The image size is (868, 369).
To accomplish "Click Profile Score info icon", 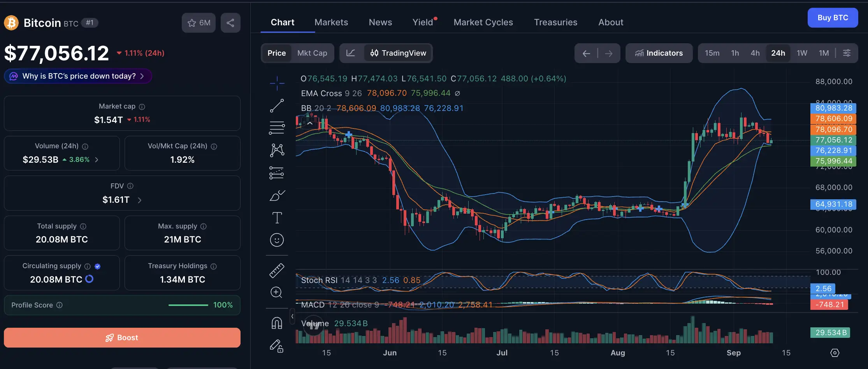I will pyautogui.click(x=60, y=305).
